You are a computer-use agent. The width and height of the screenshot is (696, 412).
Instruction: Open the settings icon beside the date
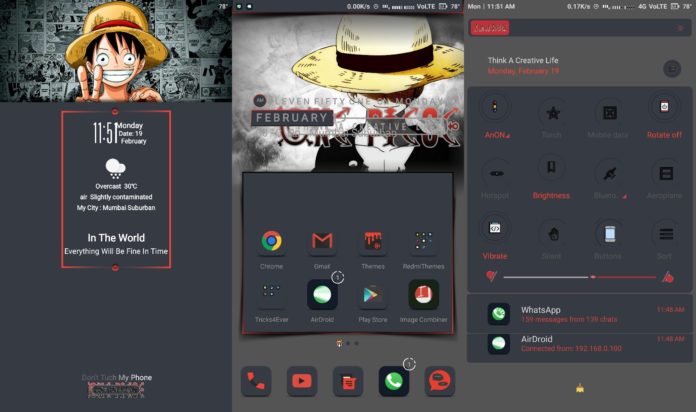pyautogui.click(x=672, y=69)
